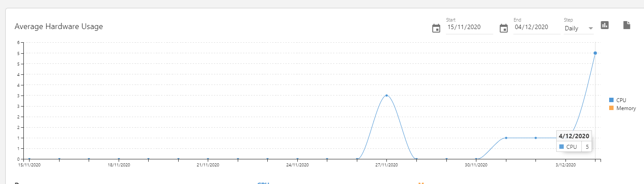
Task: Click the 3/12/2020 x-axis label
Action: (x=565, y=165)
